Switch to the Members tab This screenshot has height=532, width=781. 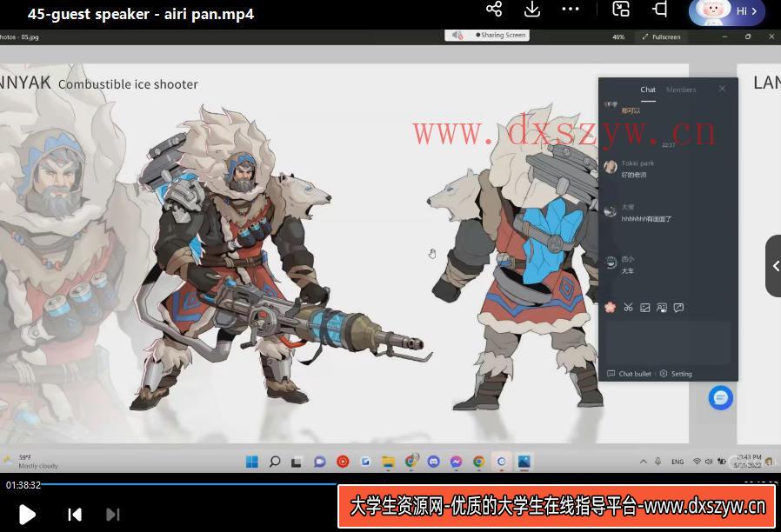(680, 90)
